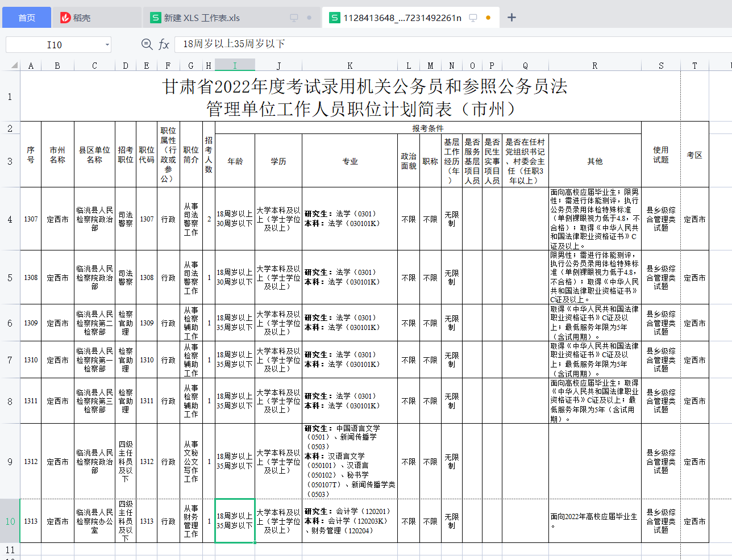732x560 pixels.
Task: Click the orange unsaved dot on 1128413648 tab
Action: [488, 18]
